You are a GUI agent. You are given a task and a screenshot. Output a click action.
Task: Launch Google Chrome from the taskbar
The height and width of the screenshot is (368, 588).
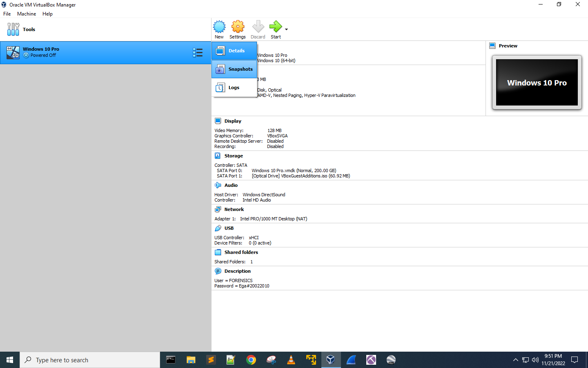(x=251, y=360)
